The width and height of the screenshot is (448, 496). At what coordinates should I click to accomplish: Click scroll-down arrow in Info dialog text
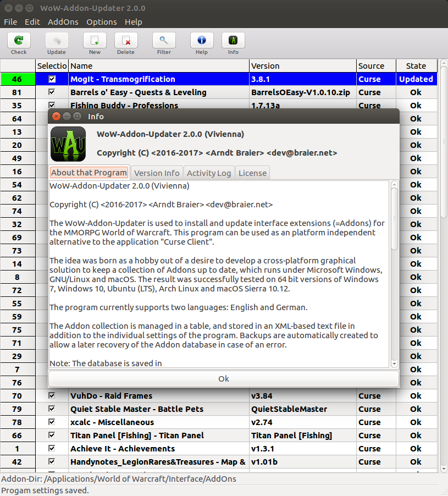coord(394,364)
